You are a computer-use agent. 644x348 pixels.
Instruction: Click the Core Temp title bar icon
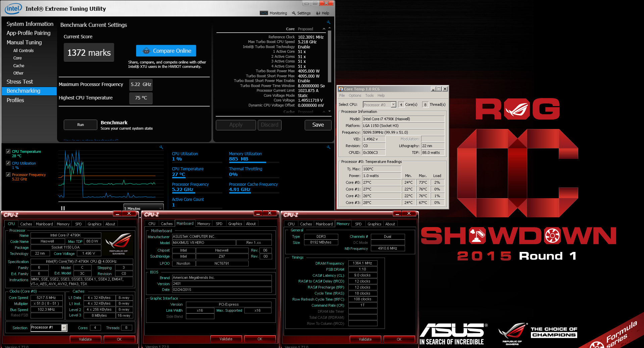point(341,89)
